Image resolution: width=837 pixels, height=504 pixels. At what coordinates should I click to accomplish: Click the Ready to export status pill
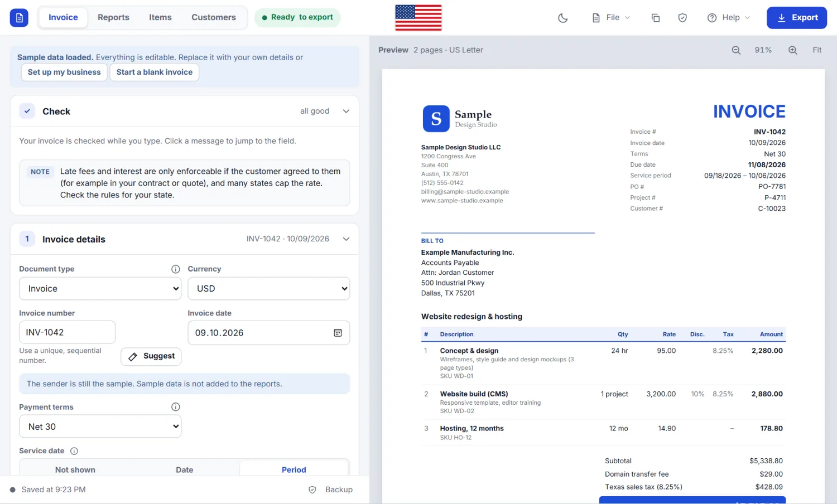click(297, 18)
